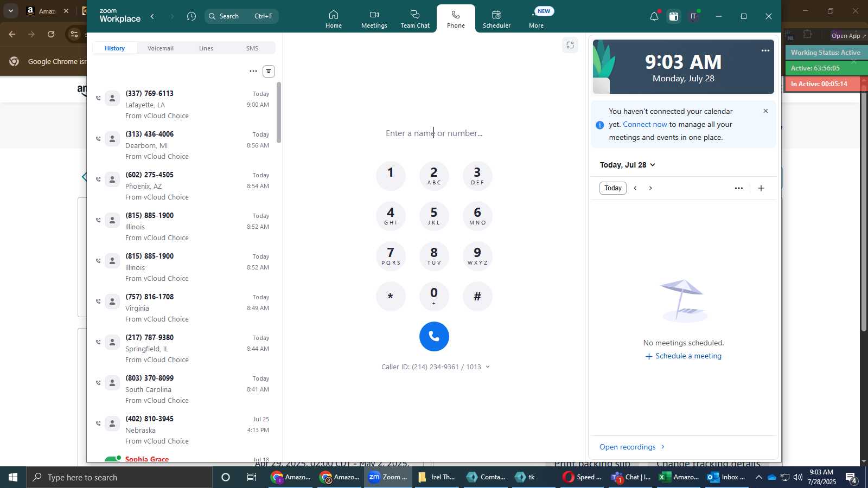
Task: Click Connect now calendar link
Action: [645, 124]
